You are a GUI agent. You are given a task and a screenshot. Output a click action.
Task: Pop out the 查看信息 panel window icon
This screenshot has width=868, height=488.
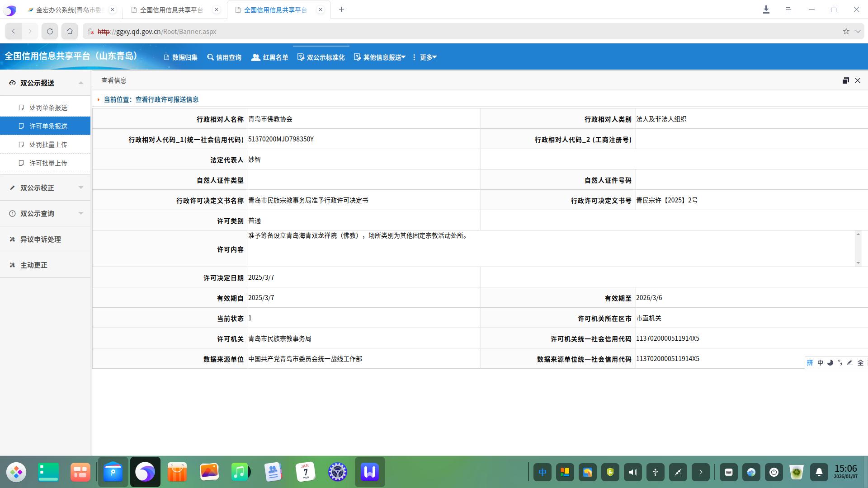click(x=845, y=80)
